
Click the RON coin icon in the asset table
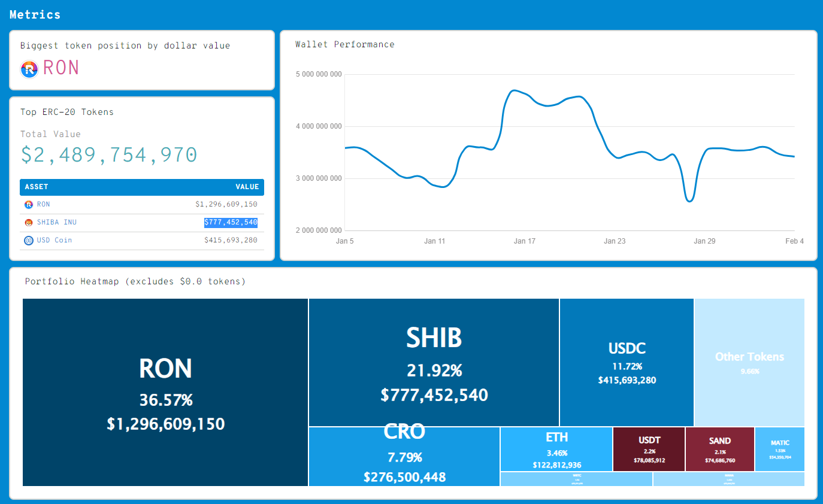coord(28,205)
